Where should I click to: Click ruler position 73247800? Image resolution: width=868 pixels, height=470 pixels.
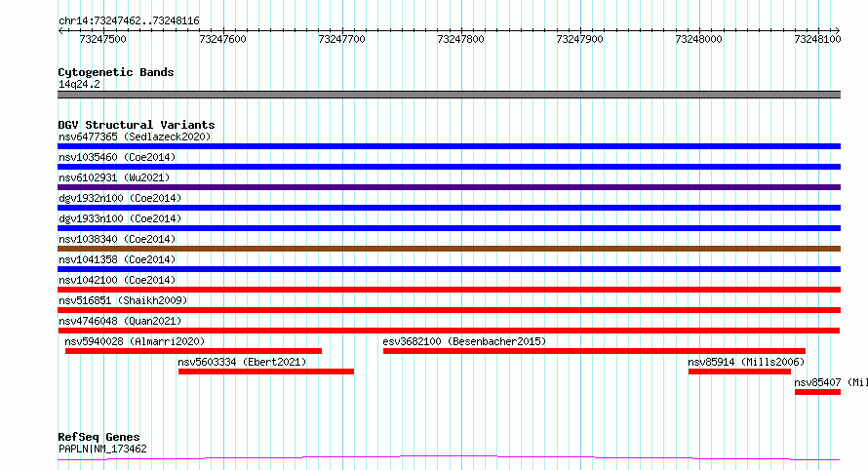pyautogui.click(x=460, y=39)
